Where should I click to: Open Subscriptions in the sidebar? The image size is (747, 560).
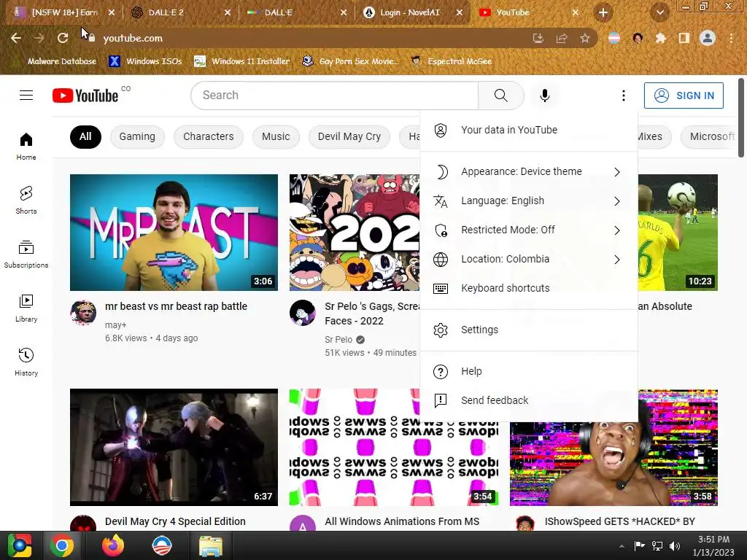click(x=26, y=254)
